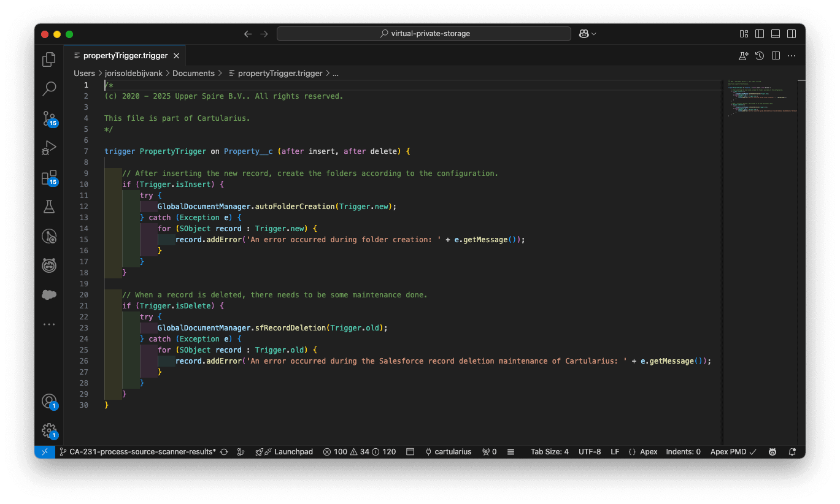
Task: Open the Run and Debug view
Action: (49, 148)
